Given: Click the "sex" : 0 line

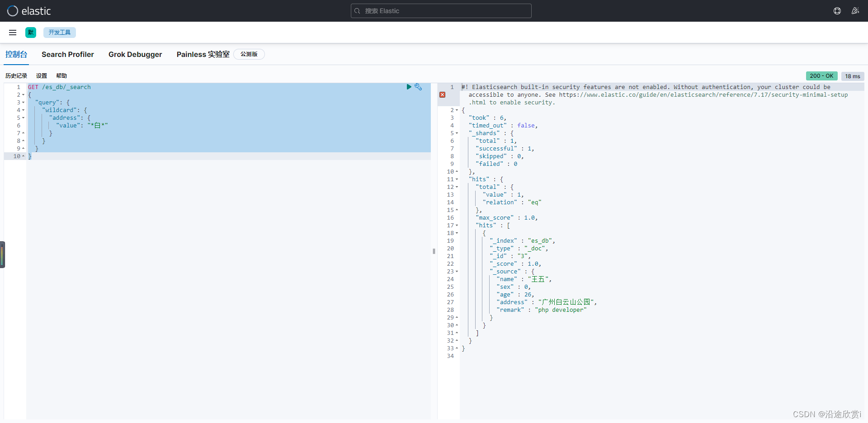Looking at the screenshot, I should pos(514,287).
